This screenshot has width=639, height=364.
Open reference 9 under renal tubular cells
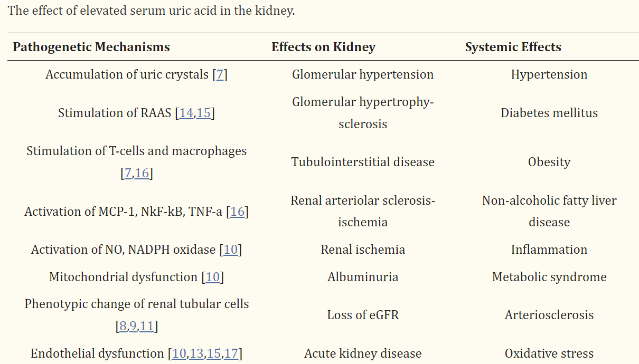133,327
